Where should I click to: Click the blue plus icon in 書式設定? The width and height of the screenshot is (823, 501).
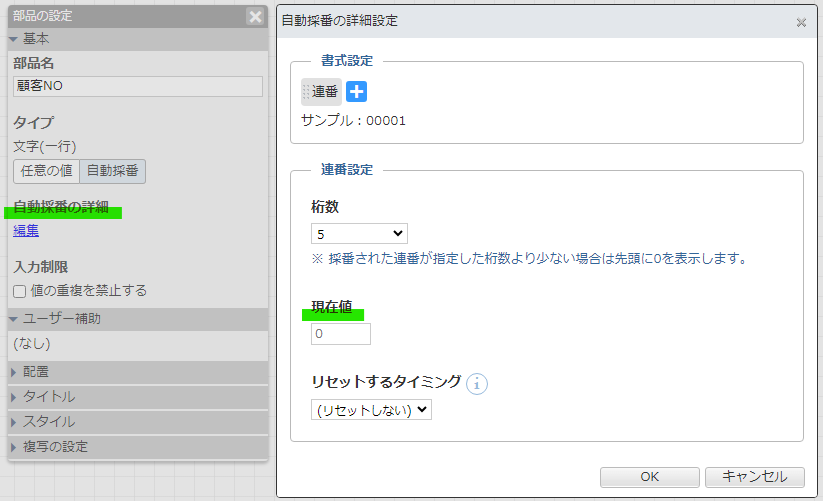357,92
